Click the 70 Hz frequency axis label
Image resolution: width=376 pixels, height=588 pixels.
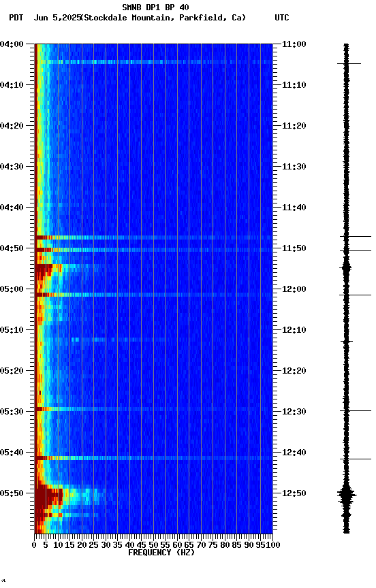[x=201, y=545]
